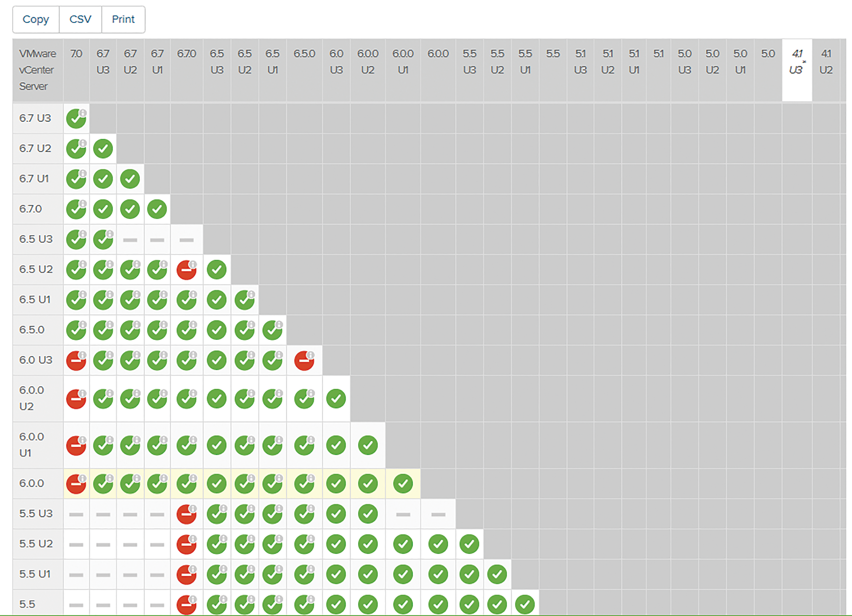Click red incompatible icon in 6.0.0 U2 row, 7.0 column
Image resolution: width=852 pixels, height=616 pixels.
tap(76, 399)
